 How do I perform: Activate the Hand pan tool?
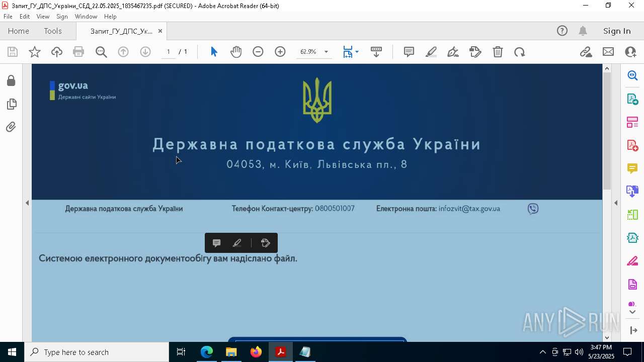coord(236,52)
